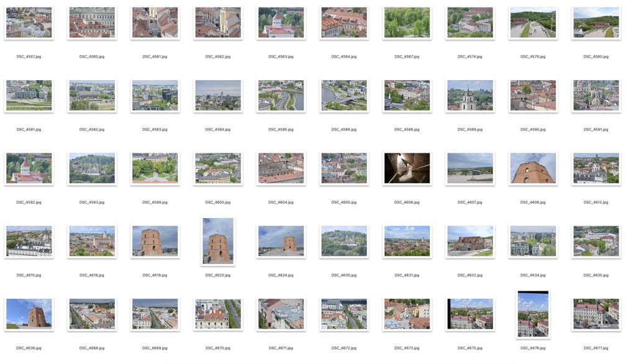Select the DSC_4636.jpg blue sky tower thumbnail

coord(29,314)
